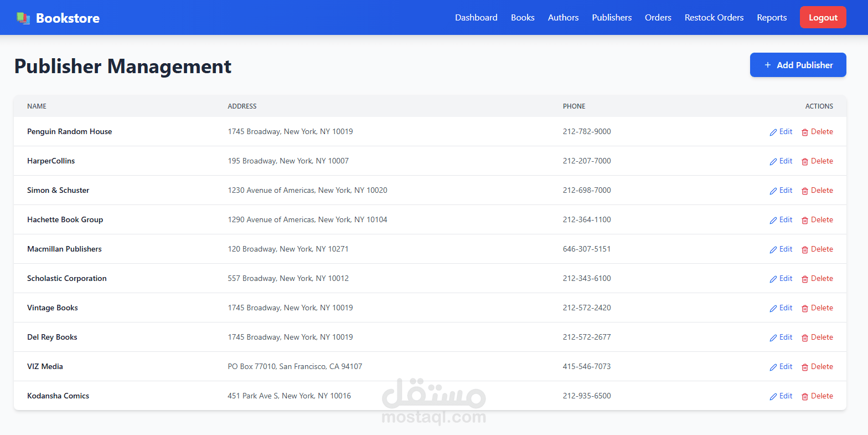
Task: Click the pencil Edit icon for Penguin Random House
Action: click(x=773, y=132)
